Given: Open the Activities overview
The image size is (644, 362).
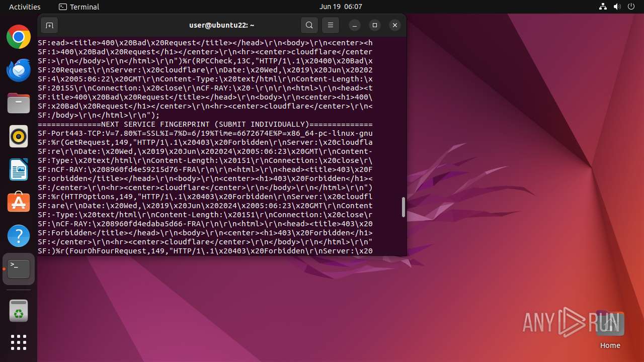Looking at the screenshot, I should tap(25, 7).
